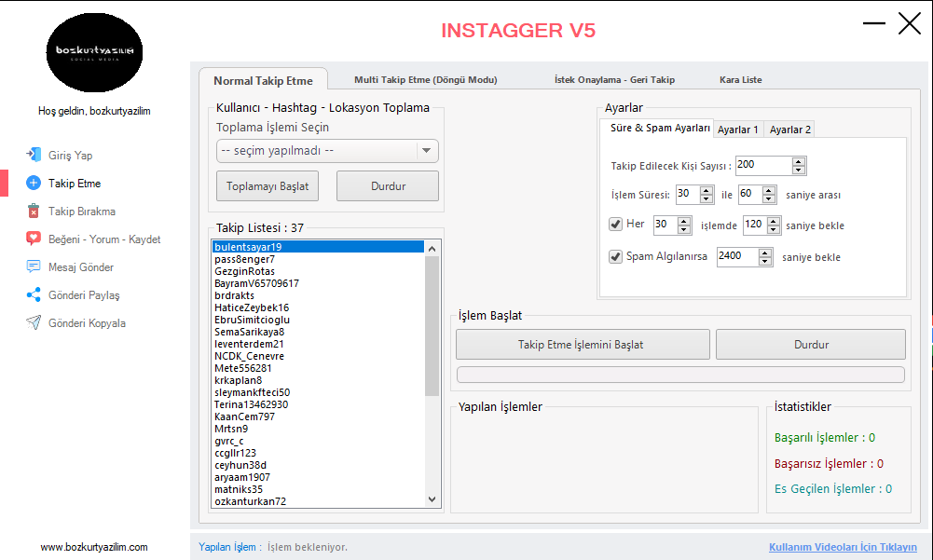Open the Takip Bırakma section
This screenshot has width=933, height=560.
pyautogui.click(x=82, y=212)
